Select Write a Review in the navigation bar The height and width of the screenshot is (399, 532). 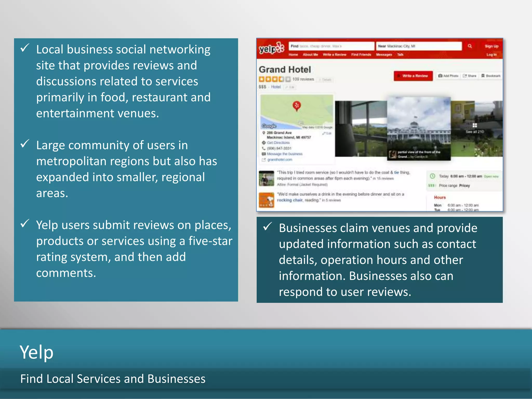(335, 55)
